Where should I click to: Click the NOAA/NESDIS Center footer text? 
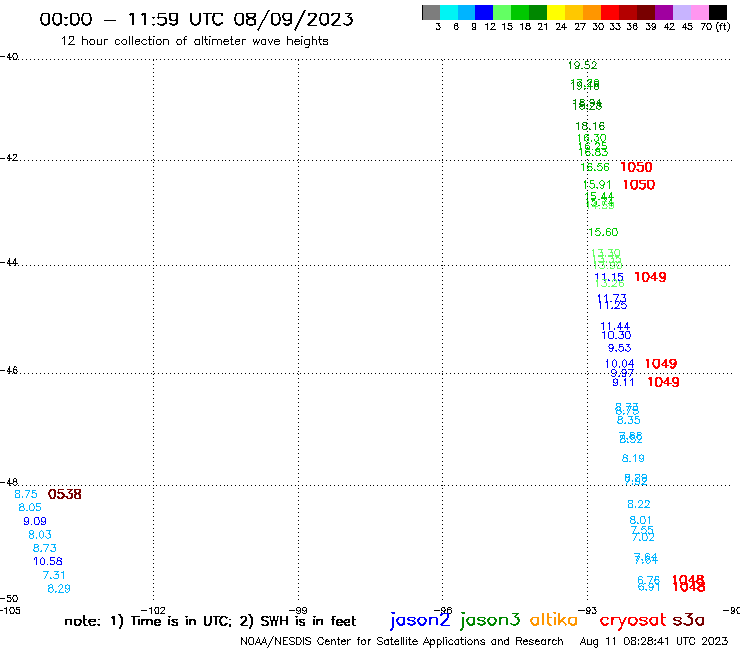tap(402, 641)
